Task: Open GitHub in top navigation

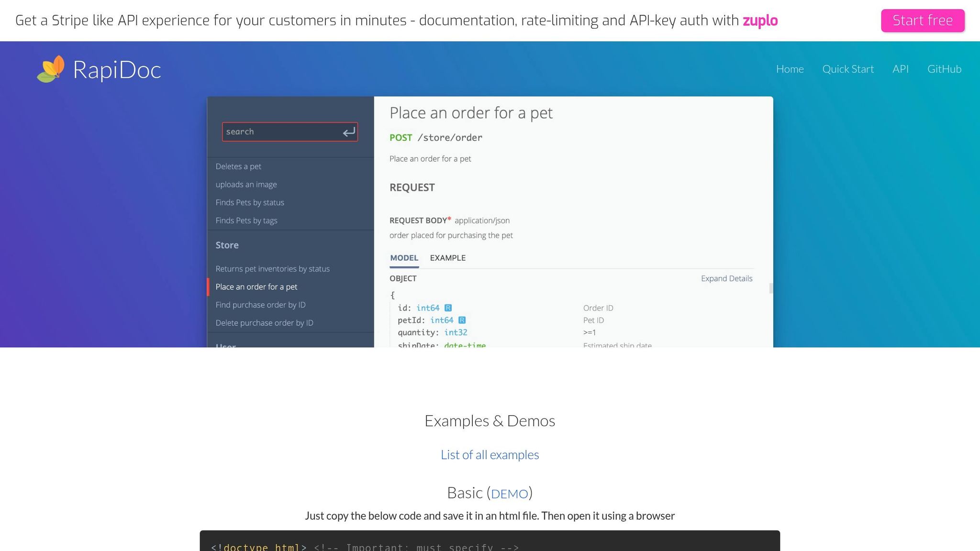Action: (x=944, y=69)
